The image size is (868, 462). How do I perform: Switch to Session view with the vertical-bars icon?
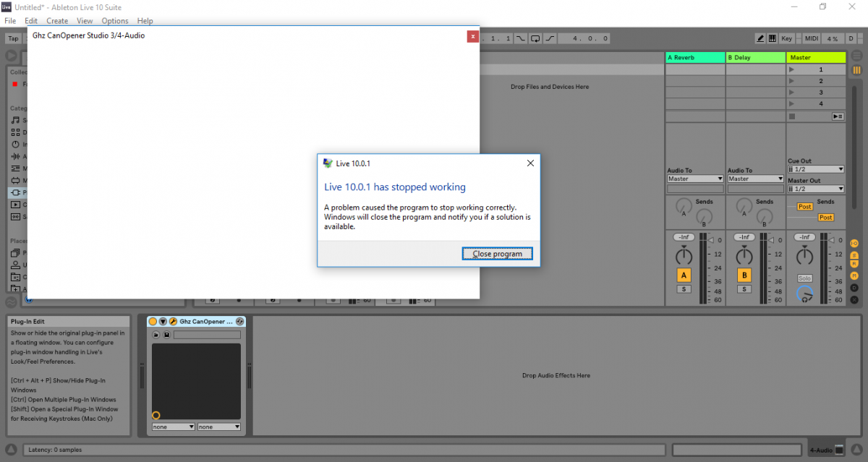pos(856,69)
